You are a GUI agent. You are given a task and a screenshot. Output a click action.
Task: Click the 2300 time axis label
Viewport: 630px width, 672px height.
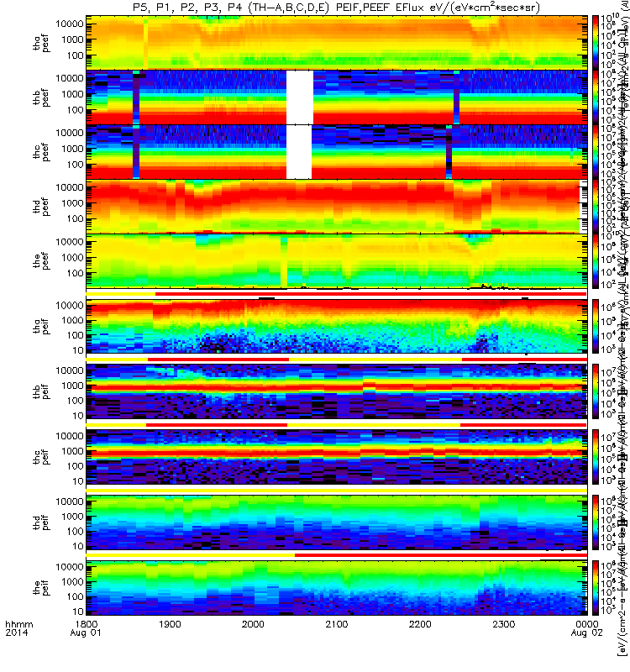(x=503, y=624)
